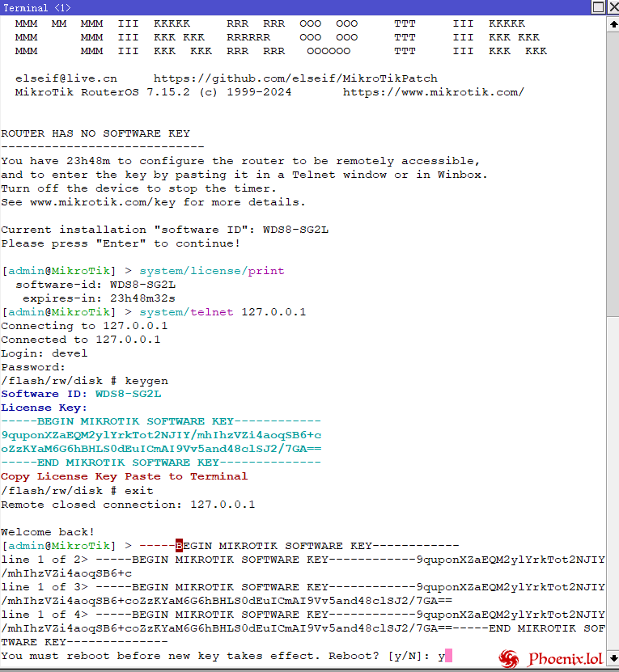Click the cyan WDS8-SG2L Software ID value
This screenshot has height=672, width=619.
click(x=128, y=394)
